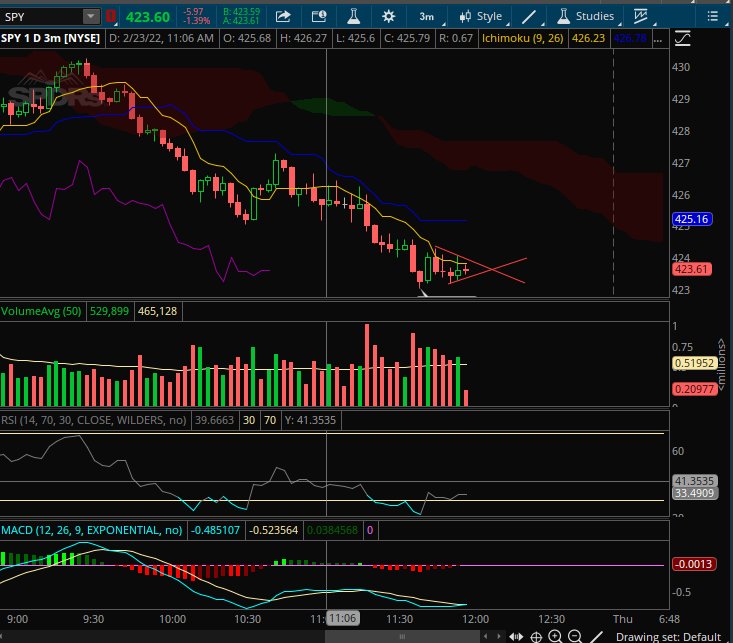
Task: Click the H: 426.27 high value
Action: [x=303, y=38]
